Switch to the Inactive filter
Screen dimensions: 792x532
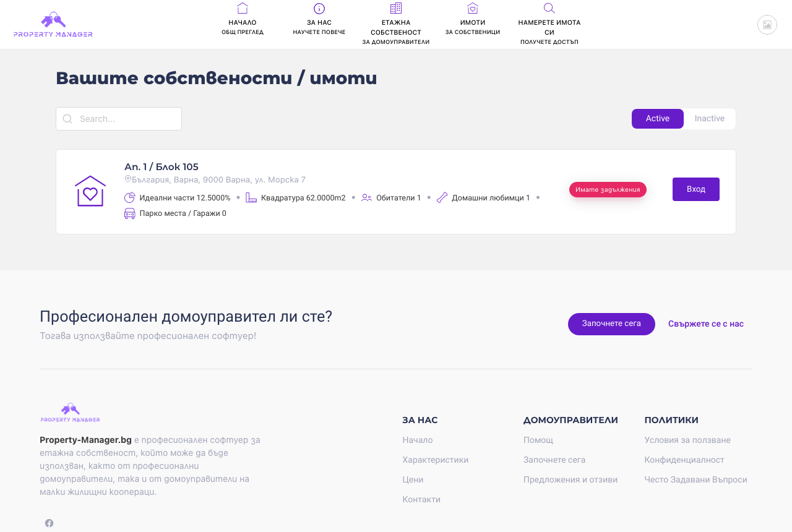click(x=710, y=119)
